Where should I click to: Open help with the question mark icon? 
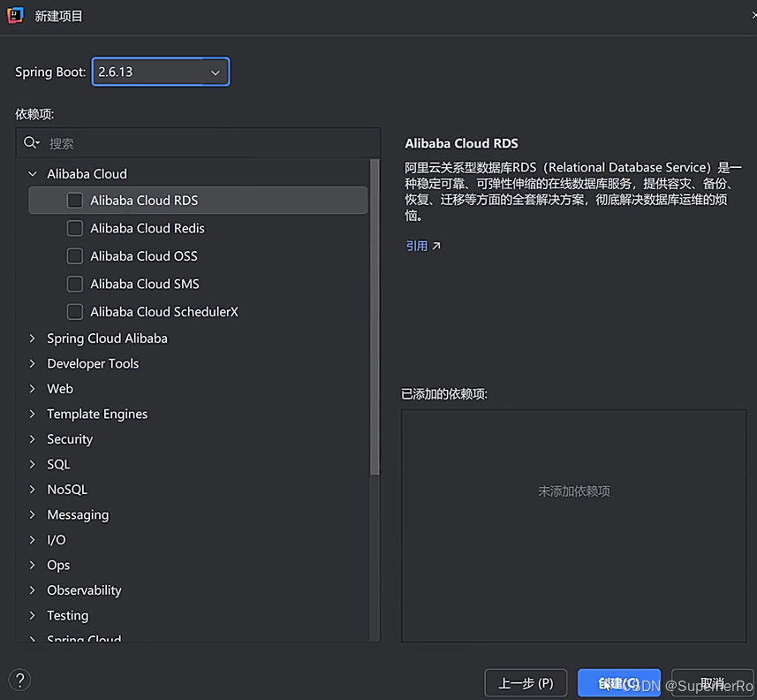click(x=19, y=681)
